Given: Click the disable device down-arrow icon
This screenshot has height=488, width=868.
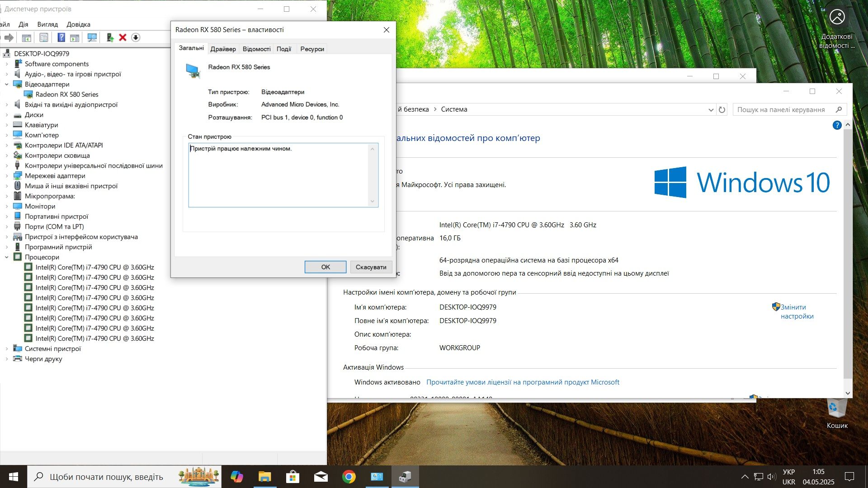Looking at the screenshot, I should tap(136, 38).
